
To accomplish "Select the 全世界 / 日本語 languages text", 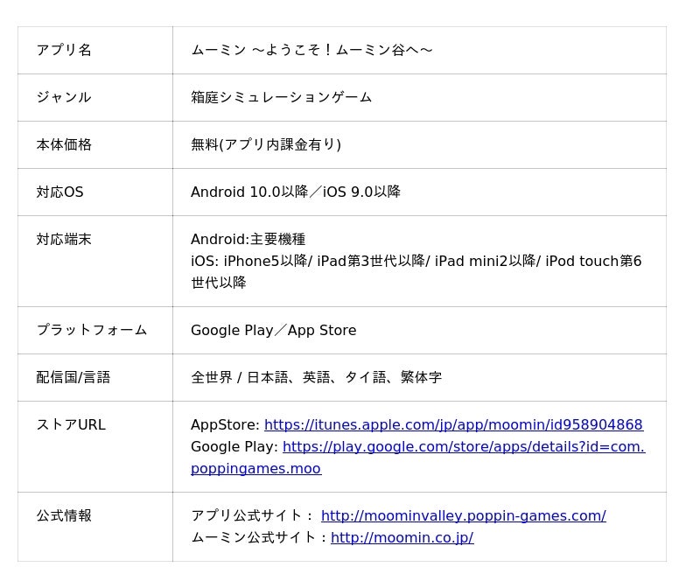I will (316, 377).
